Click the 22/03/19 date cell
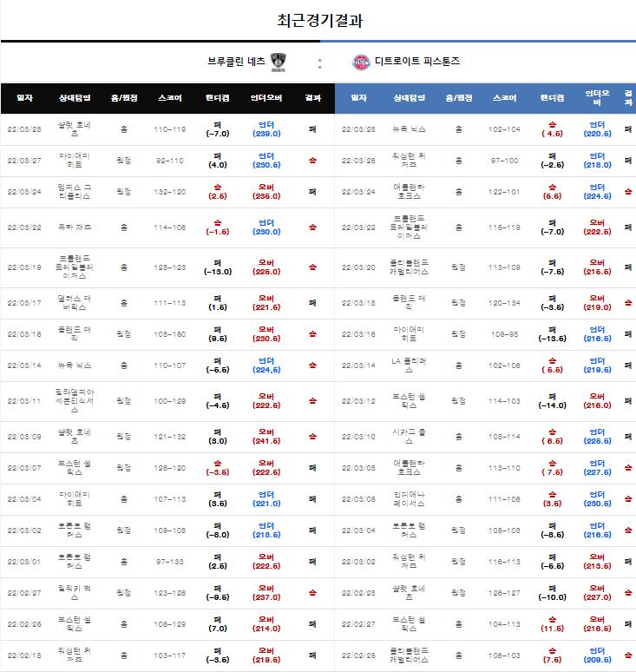Viewport: 636px width, 672px height. pos(24,267)
